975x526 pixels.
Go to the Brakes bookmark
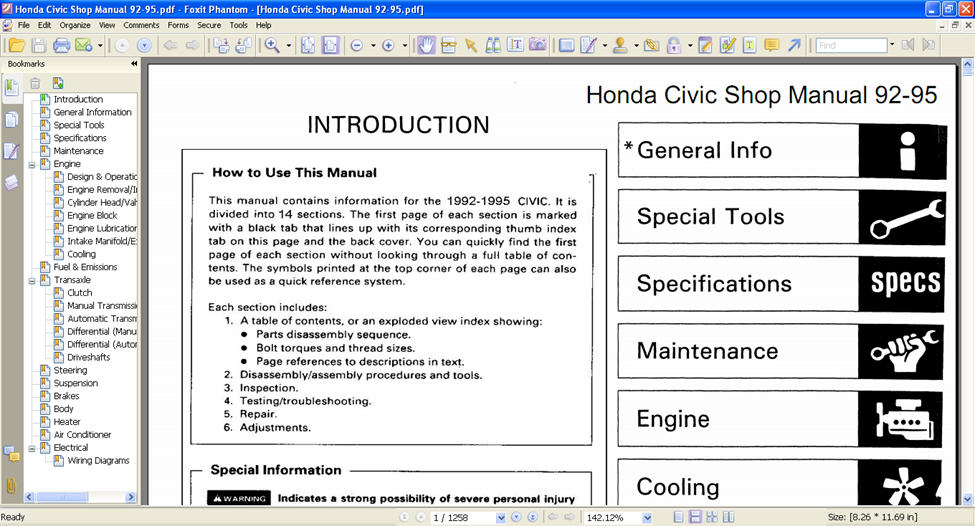pyautogui.click(x=66, y=396)
